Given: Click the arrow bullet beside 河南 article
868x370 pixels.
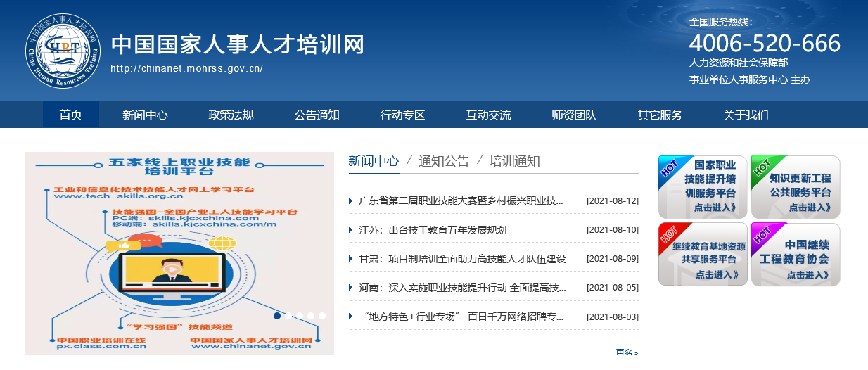Looking at the screenshot, I should point(351,288).
